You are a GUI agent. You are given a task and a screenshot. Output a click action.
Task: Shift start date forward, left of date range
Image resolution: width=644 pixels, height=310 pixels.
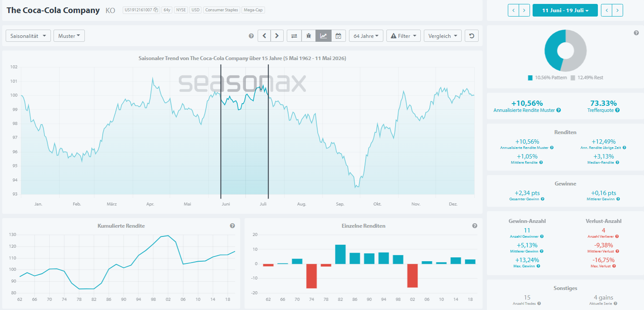[524, 10]
